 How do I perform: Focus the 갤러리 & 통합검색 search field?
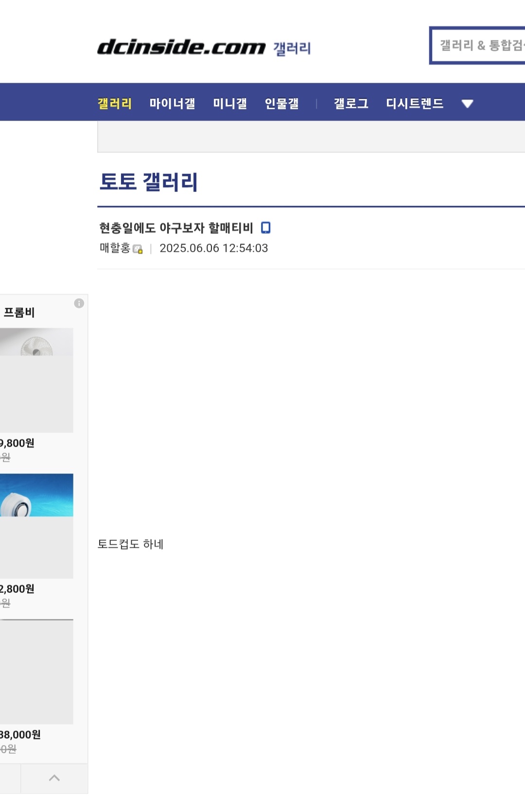[479, 46]
